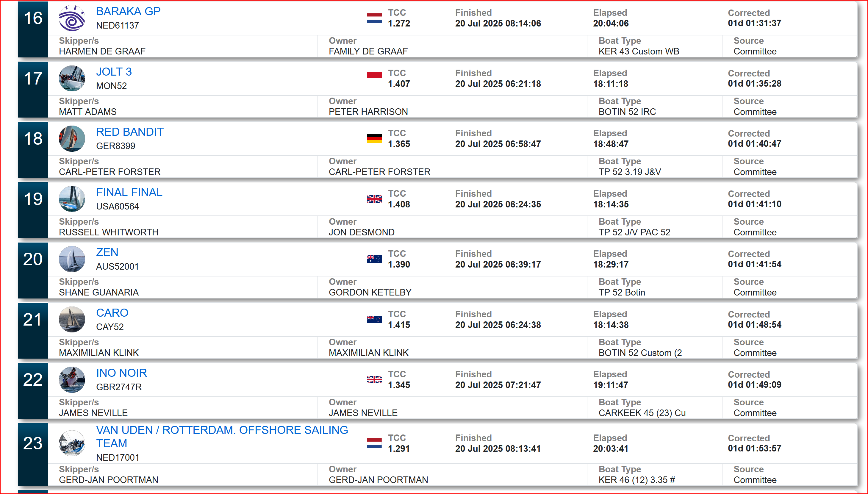Click the JOLT 3 boat photo thumbnail
Viewport: 868px width, 494px height.
click(x=72, y=78)
